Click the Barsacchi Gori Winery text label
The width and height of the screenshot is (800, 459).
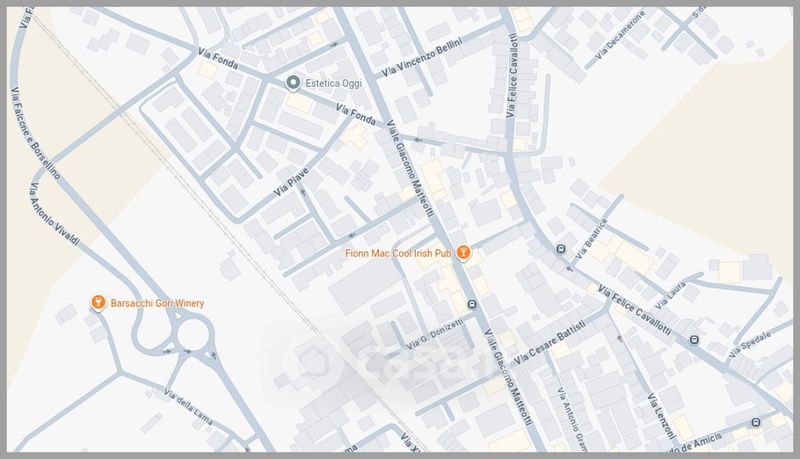click(157, 303)
